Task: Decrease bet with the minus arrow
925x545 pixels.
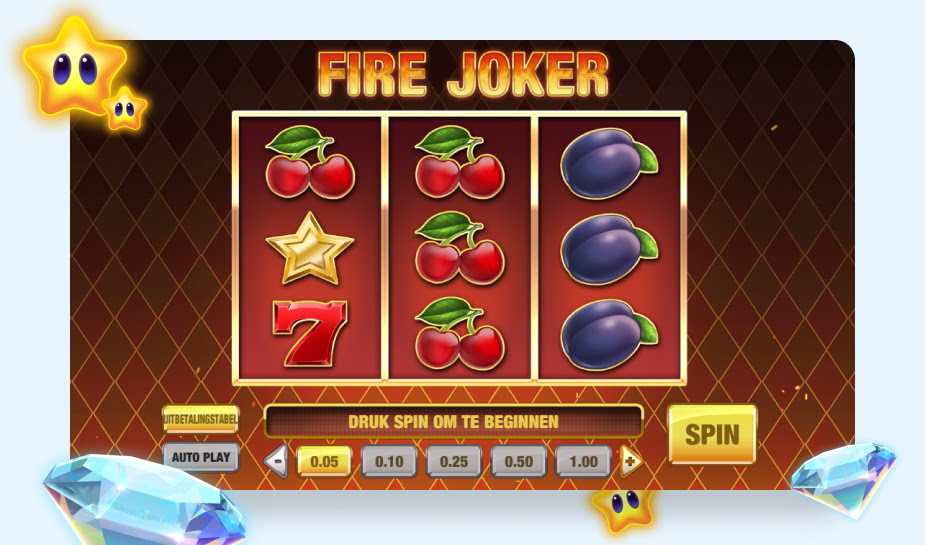Action: [276, 461]
